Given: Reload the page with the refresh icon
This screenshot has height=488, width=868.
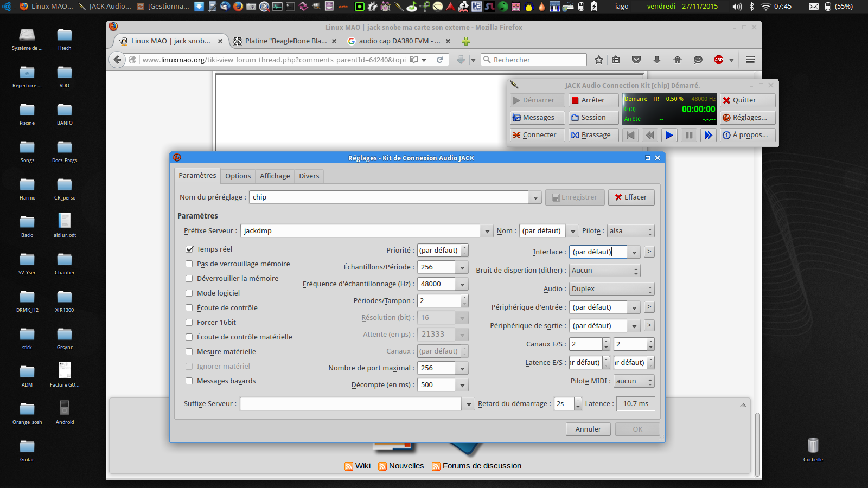Looking at the screenshot, I should (x=440, y=60).
